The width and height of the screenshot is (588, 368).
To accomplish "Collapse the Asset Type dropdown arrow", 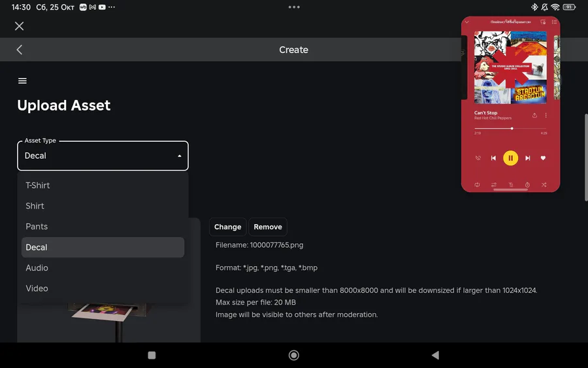I will click(179, 156).
